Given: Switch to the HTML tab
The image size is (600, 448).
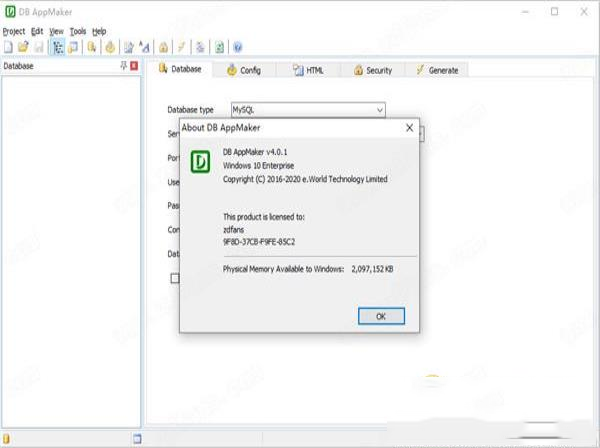Looking at the screenshot, I should click(308, 70).
